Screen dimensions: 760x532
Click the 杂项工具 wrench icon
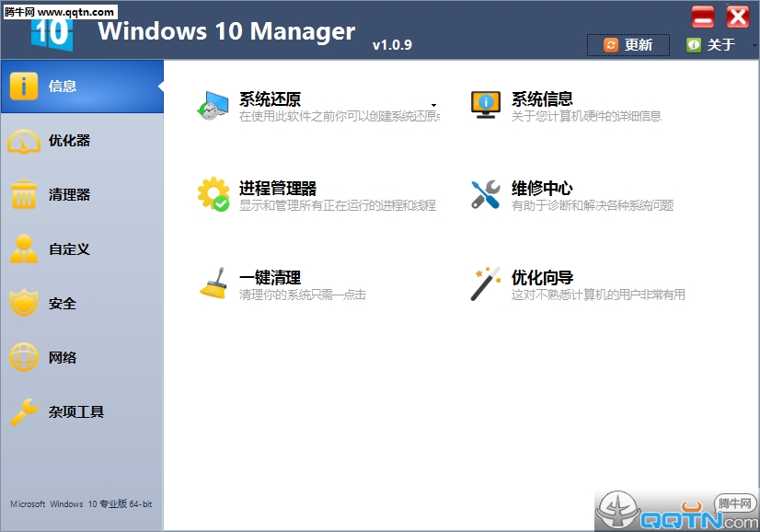tap(23, 411)
